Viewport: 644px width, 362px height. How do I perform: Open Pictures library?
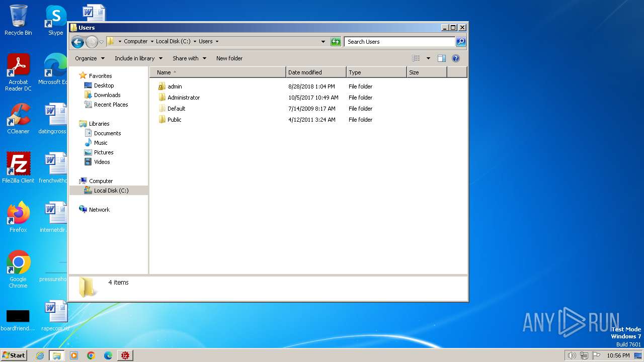coord(104,152)
